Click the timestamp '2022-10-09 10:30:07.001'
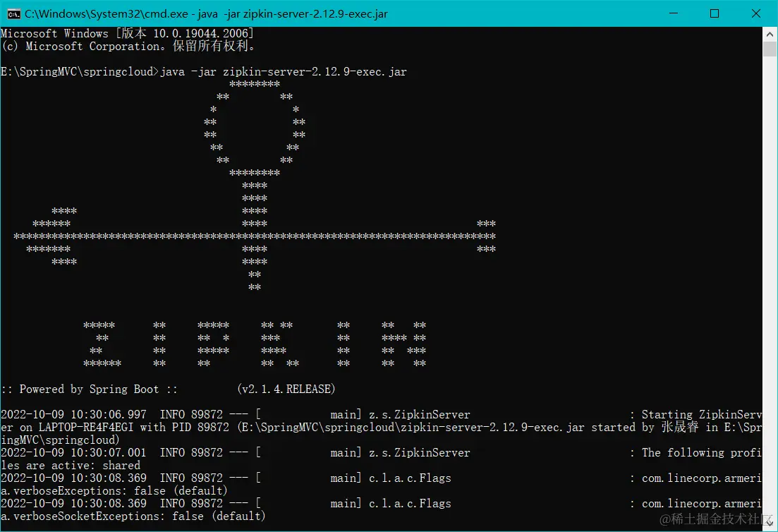This screenshot has height=532, width=778. pos(74,452)
